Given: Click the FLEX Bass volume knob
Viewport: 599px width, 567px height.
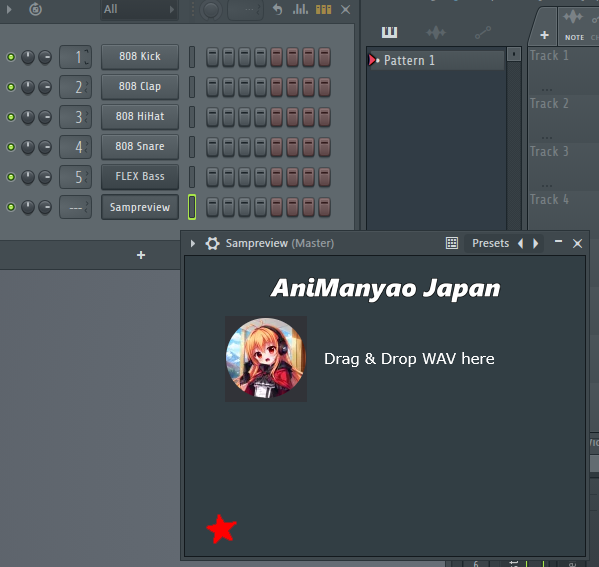Looking at the screenshot, I should coord(45,177).
